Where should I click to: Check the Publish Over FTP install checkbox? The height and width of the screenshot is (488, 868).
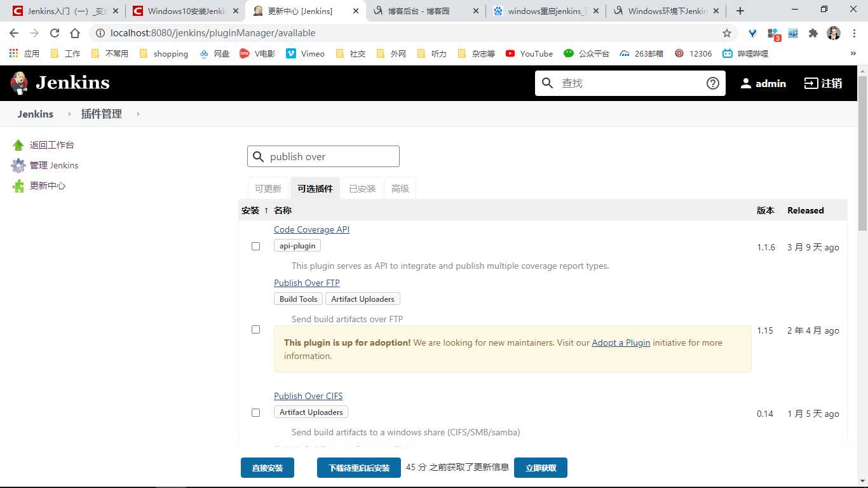256,329
